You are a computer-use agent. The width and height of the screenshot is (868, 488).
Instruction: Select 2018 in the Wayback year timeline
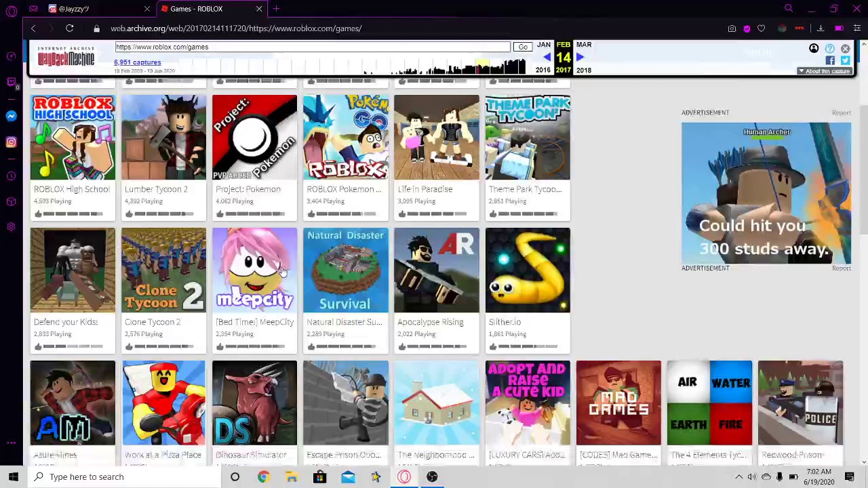click(x=584, y=70)
